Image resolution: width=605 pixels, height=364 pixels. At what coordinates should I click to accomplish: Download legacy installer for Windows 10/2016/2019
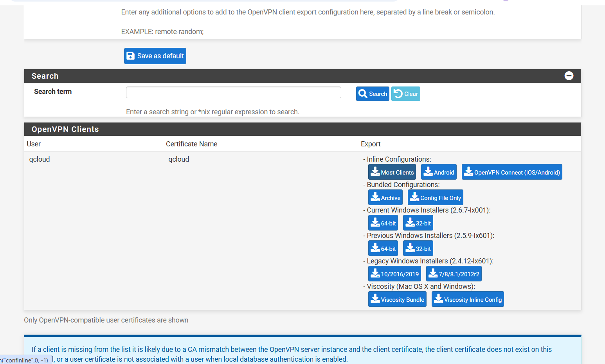click(x=394, y=274)
